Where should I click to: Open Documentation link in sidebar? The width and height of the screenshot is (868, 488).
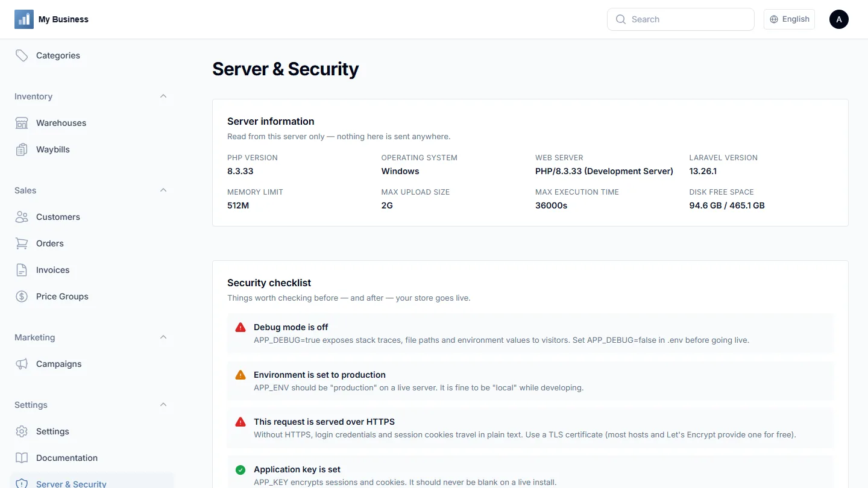92,458
